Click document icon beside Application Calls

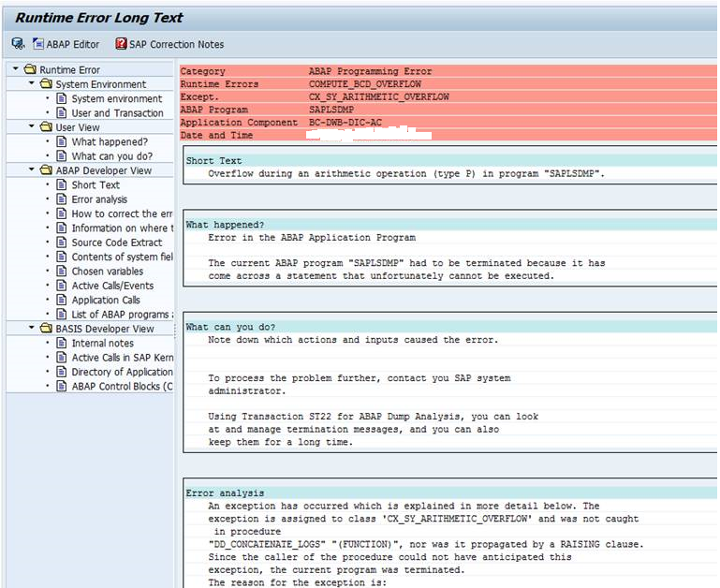(x=62, y=300)
